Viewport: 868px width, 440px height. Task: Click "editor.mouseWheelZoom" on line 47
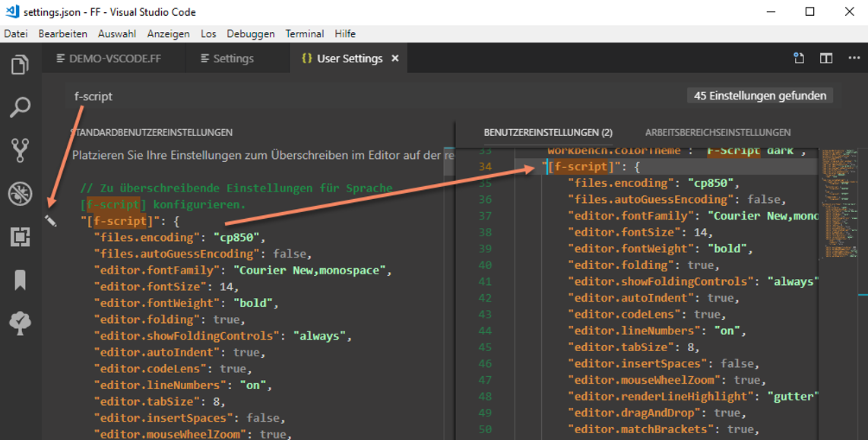point(645,380)
